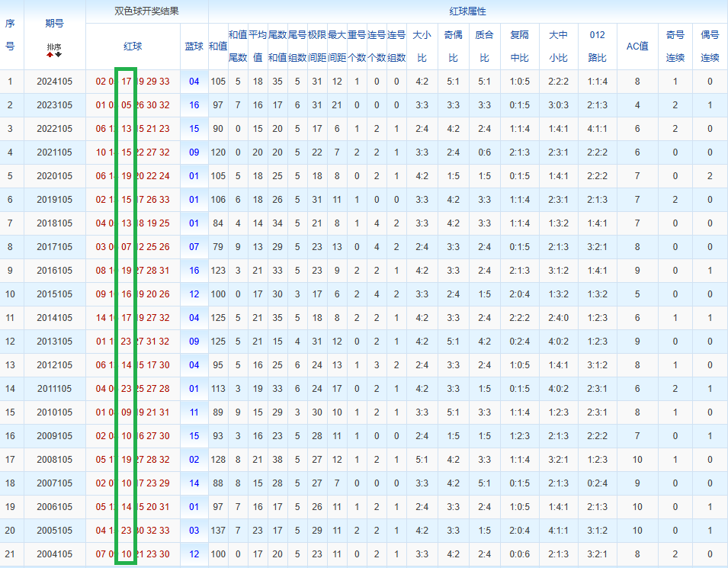
Task: Click the 平均值 column header
Action: click(x=258, y=46)
